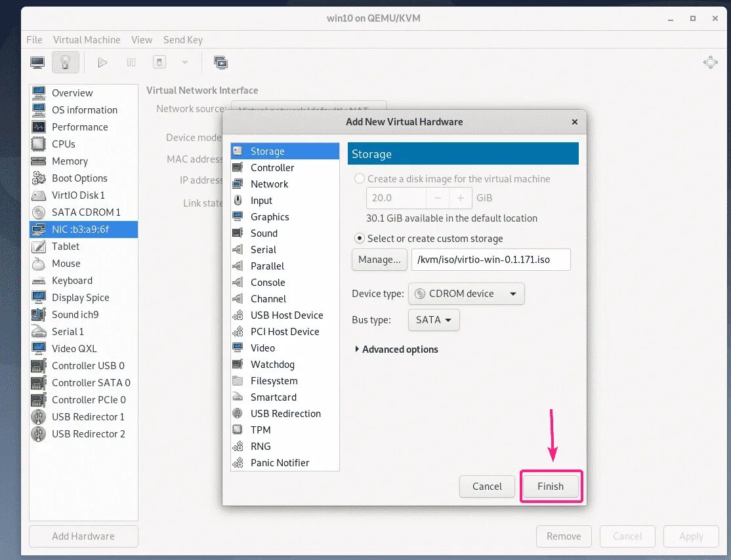Choose Channel in the hardware type list
Screen dimensions: 731x560
point(285,298)
